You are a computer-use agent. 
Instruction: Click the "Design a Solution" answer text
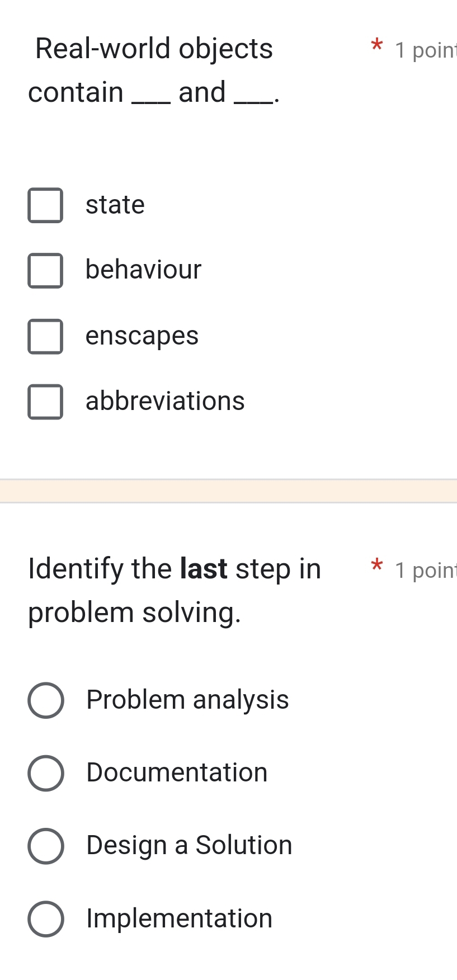(x=189, y=846)
